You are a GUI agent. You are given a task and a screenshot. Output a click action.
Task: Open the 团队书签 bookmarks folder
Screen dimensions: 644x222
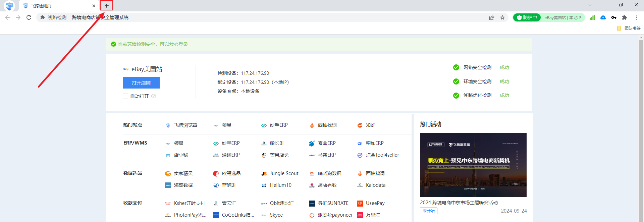[x=629, y=29]
